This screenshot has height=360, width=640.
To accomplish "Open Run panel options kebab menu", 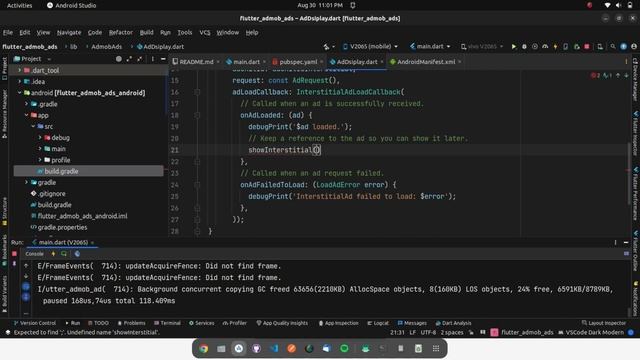I will (x=616, y=242).
